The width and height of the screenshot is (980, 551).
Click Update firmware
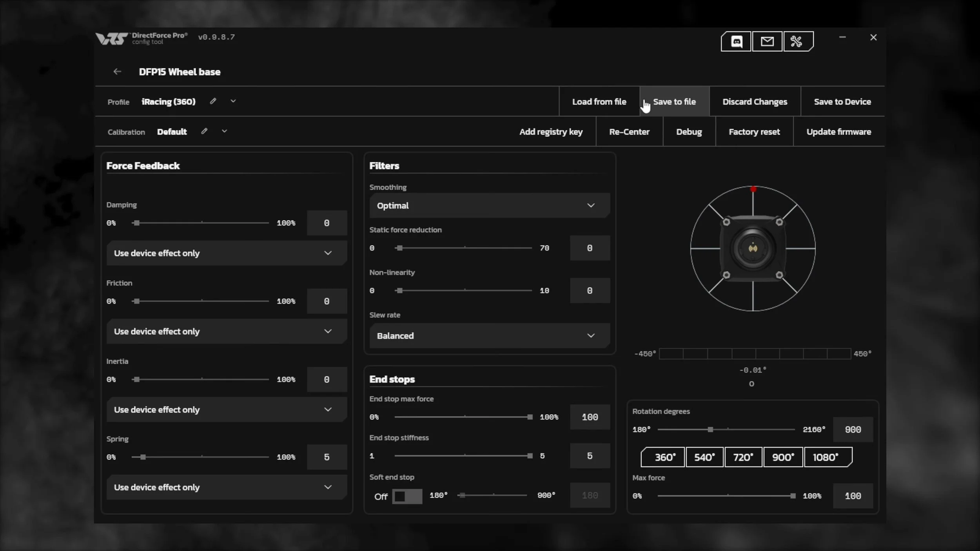(838, 132)
